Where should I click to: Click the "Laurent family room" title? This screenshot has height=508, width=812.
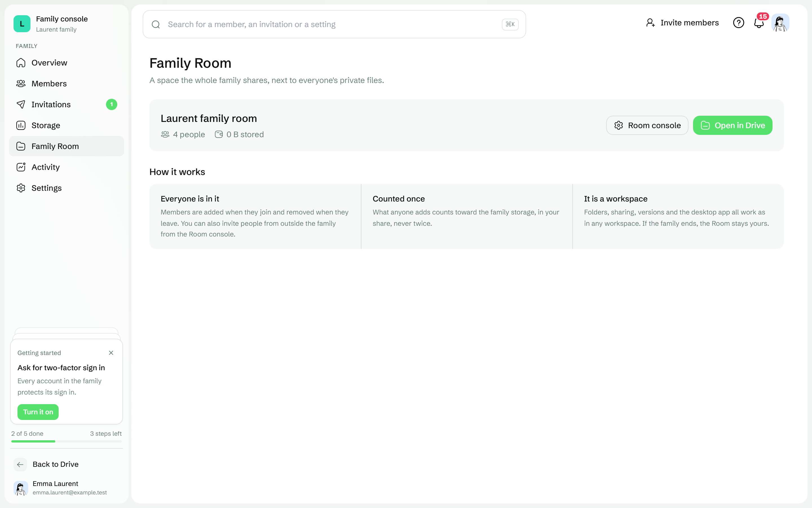click(209, 118)
